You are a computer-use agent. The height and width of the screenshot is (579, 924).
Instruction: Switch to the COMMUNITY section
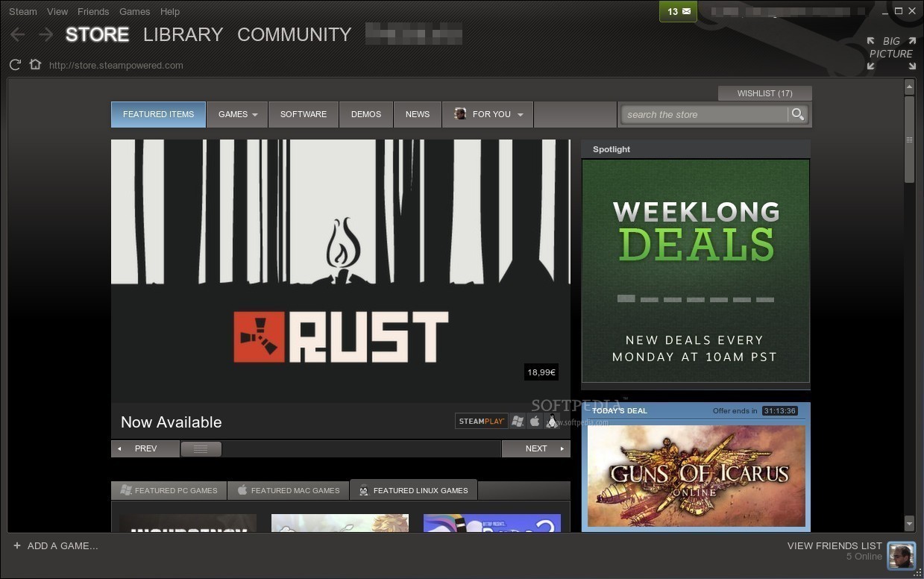(x=294, y=34)
